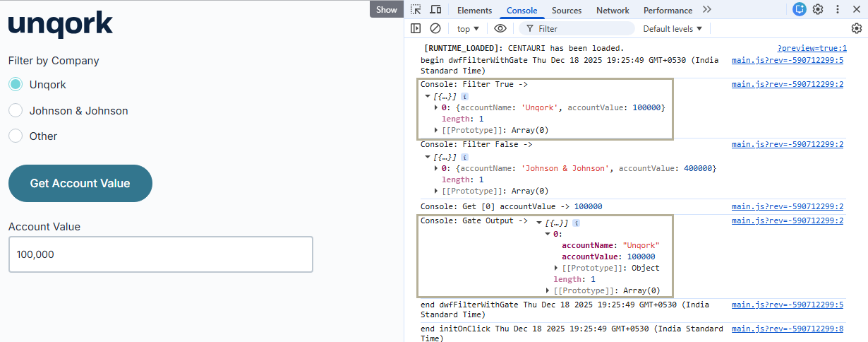Expand Prototype Array(0) under Gate Output
The image size is (868, 342).
[548, 290]
